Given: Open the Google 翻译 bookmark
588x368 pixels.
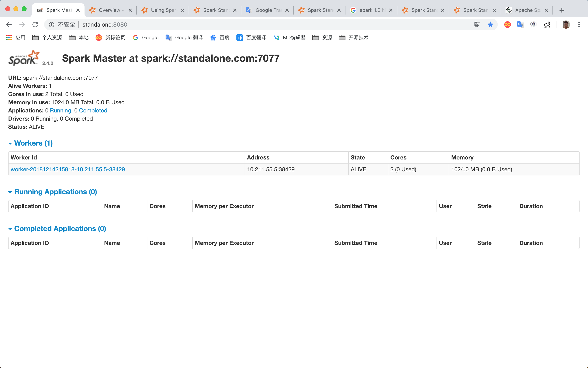Looking at the screenshot, I should coord(184,37).
